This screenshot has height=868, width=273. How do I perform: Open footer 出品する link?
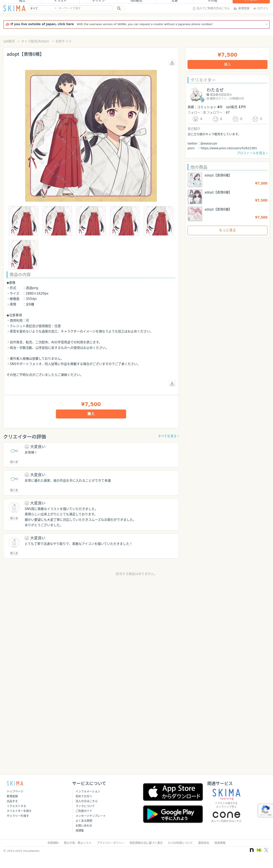[x=13, y=801]
